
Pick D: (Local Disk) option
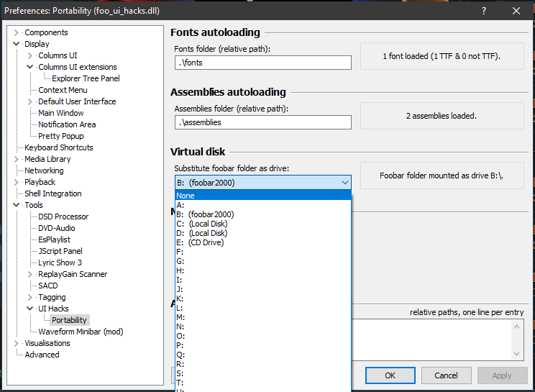(263, 233)
